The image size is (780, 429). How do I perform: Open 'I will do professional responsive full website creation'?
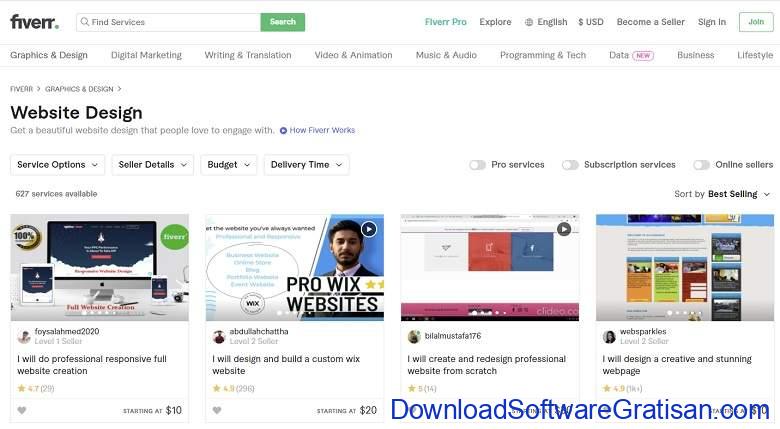tap(92, 365)
